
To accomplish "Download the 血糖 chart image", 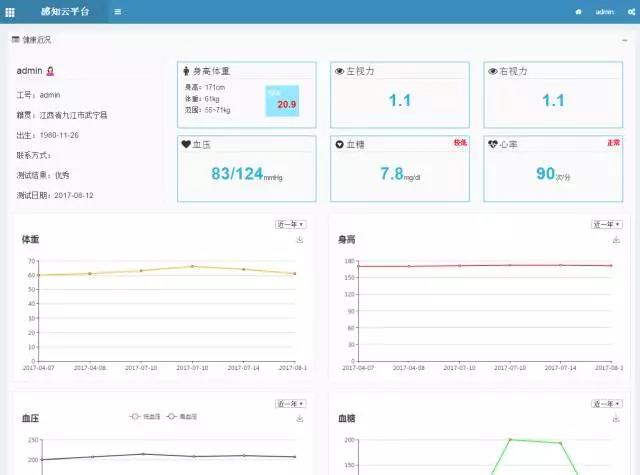I will click(616, 419).
